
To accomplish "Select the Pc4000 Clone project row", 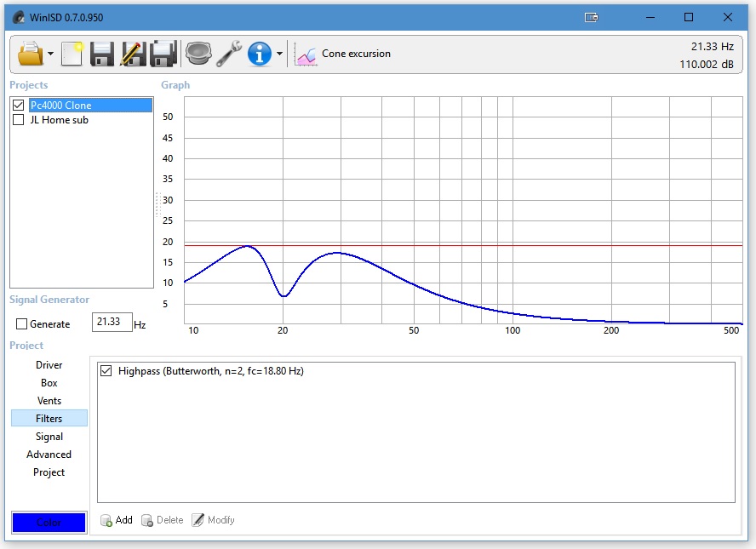I will (90, 105).
